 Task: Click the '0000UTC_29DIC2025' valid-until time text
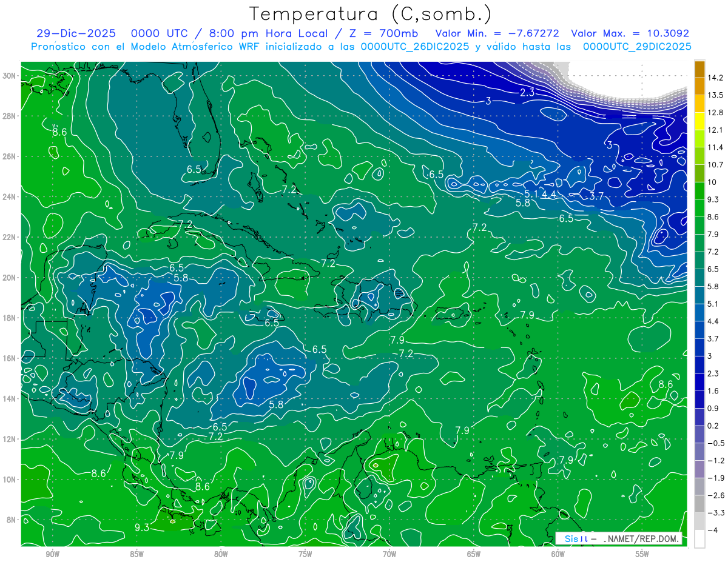637,47
